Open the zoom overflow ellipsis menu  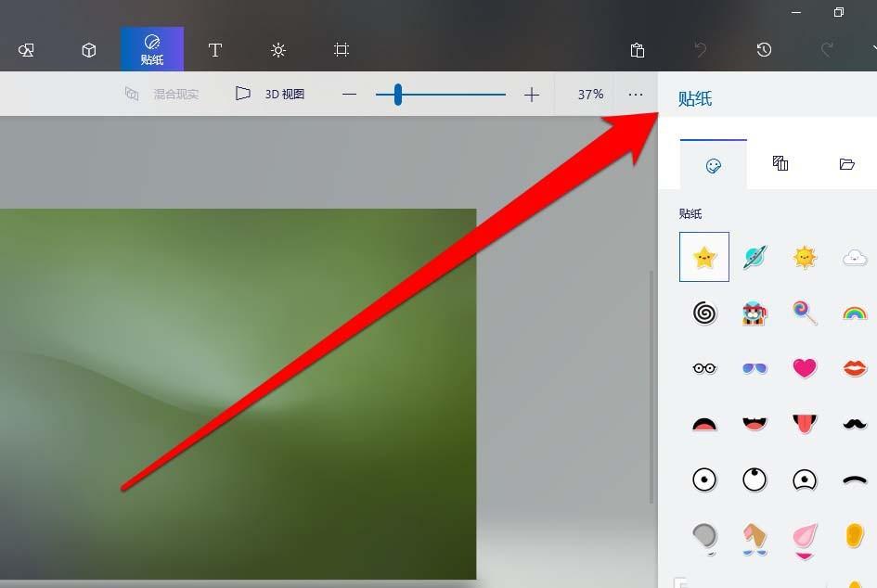coord(636,94)
